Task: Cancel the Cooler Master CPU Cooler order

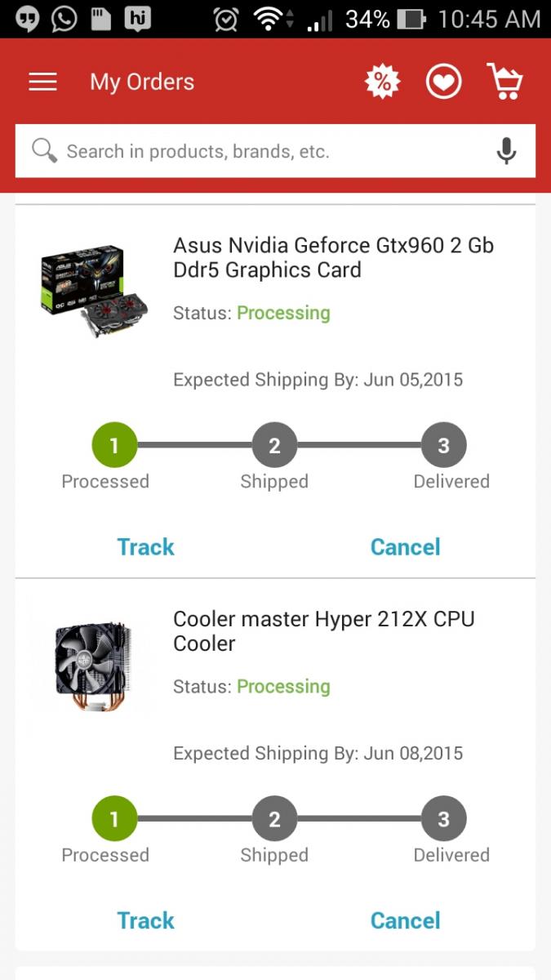Action: (405, 920)
